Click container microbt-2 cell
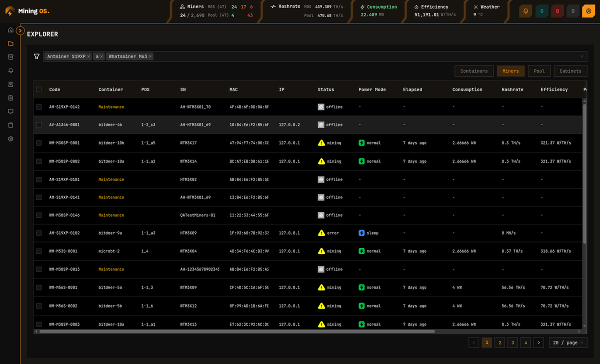 point(109,251)
